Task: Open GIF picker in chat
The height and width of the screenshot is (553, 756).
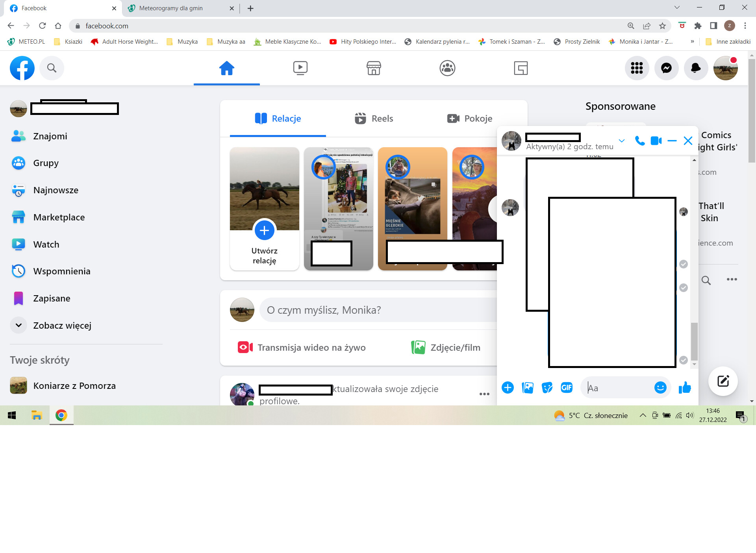Action: 567,388
